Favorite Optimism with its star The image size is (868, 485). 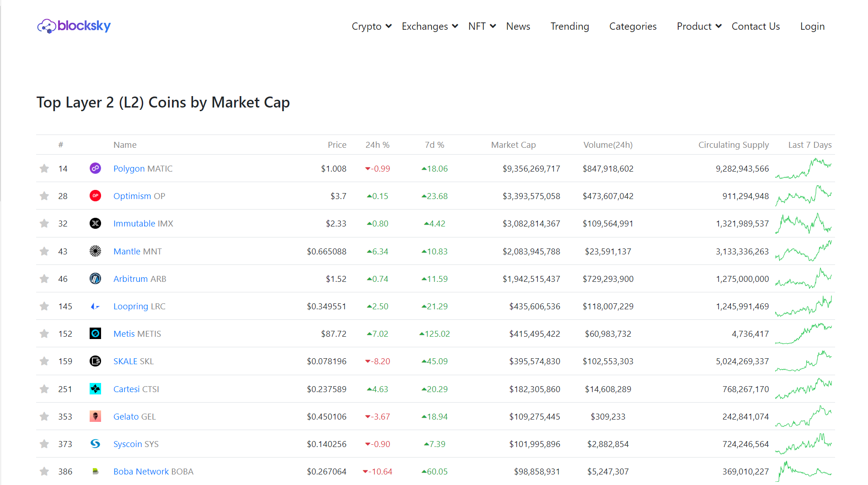click(44, 196)
